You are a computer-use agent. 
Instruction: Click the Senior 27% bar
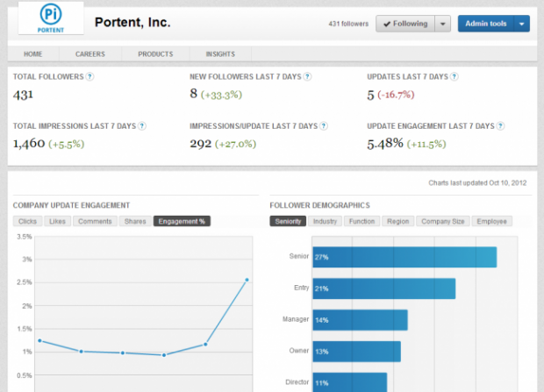pyautogui.click(x=404, y=257)
